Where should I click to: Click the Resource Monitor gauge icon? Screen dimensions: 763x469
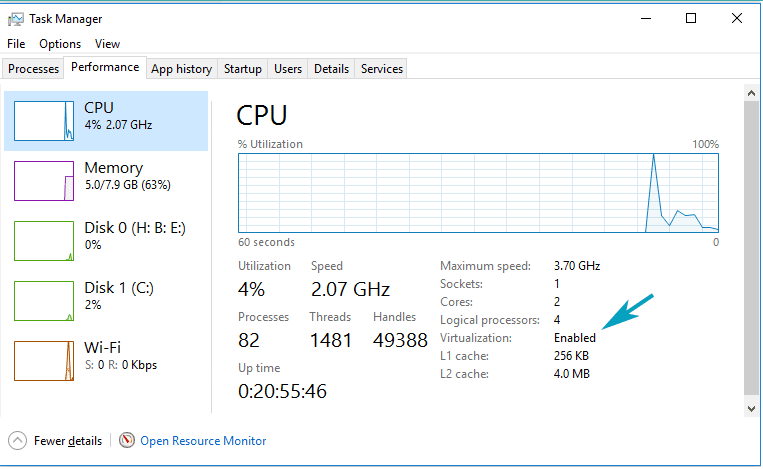click(127, 440)
